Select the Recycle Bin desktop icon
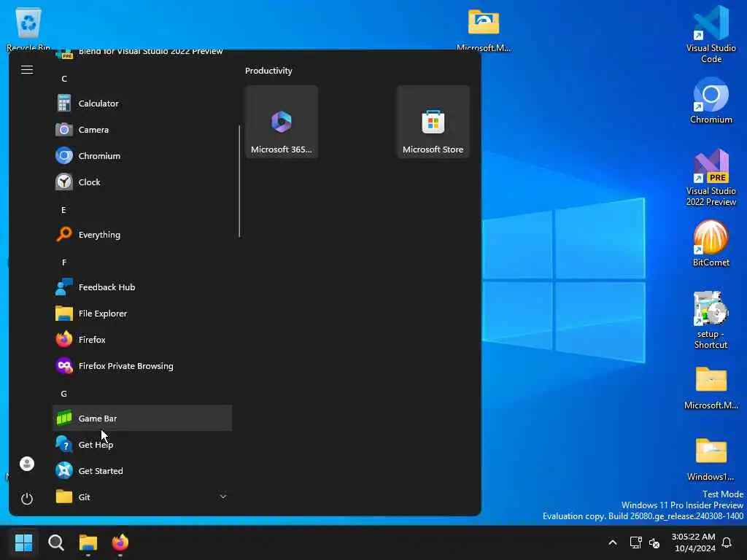747x560 pixels. pyautogui.click(x=28, y=28)
